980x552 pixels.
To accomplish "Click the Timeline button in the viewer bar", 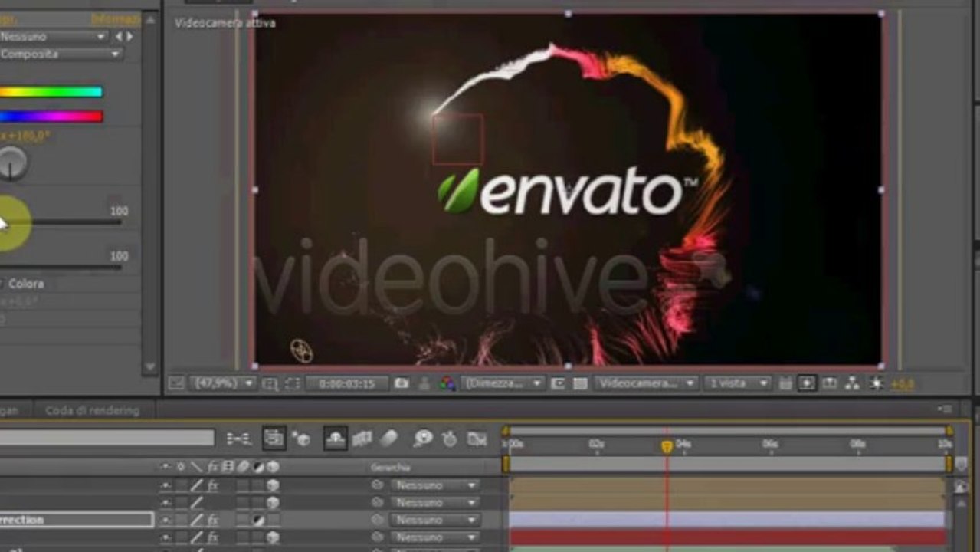I will coord(829,383).
